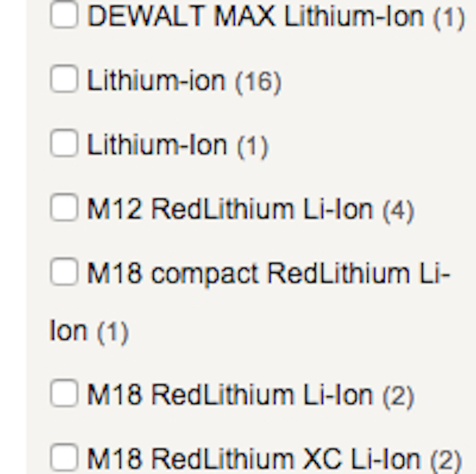
Task: Choose the Lithium-Ion (1) filter label text
Action: 157,145
